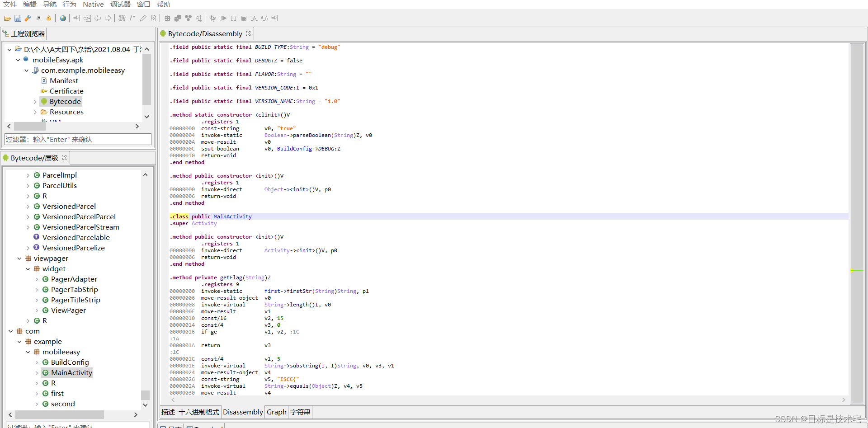Select the Manifest item in project tree
The width and height of the screenshot is (868, 428).
(64, 81)
